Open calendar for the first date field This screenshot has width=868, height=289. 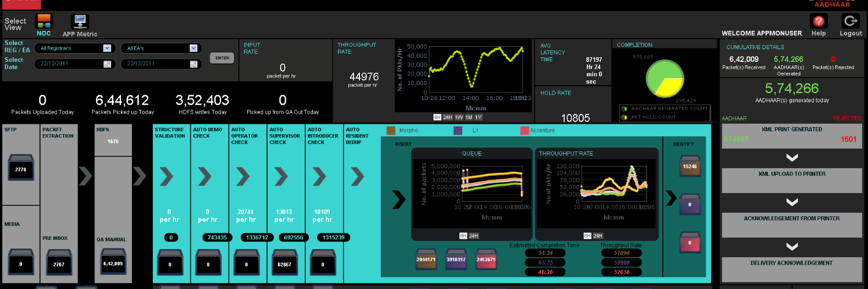[107, 64]
